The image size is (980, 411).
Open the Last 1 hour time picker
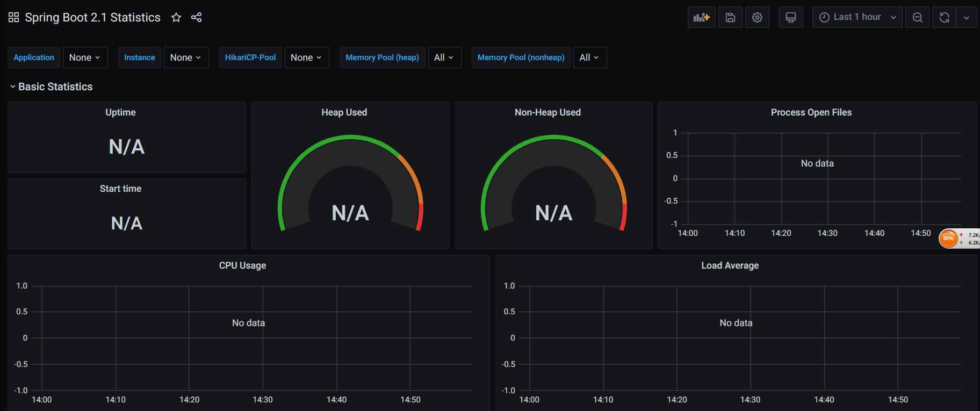pos(857,17)
